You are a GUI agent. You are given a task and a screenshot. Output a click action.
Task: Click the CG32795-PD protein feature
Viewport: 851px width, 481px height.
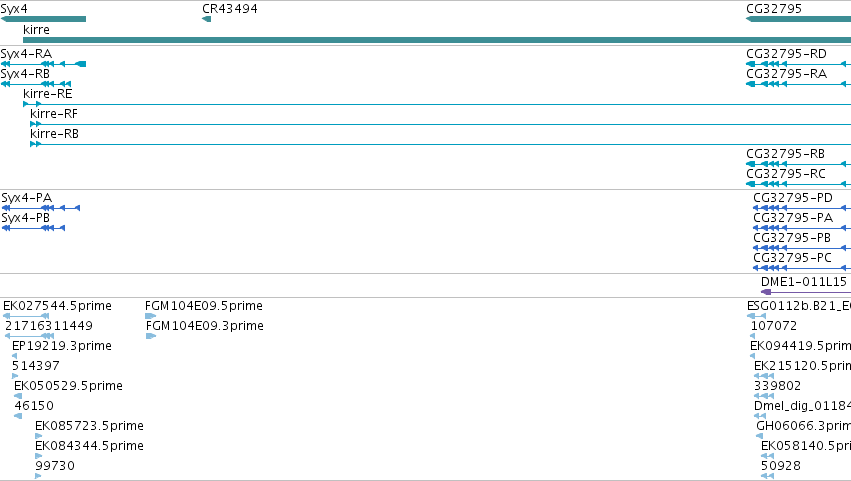(802, 208)
